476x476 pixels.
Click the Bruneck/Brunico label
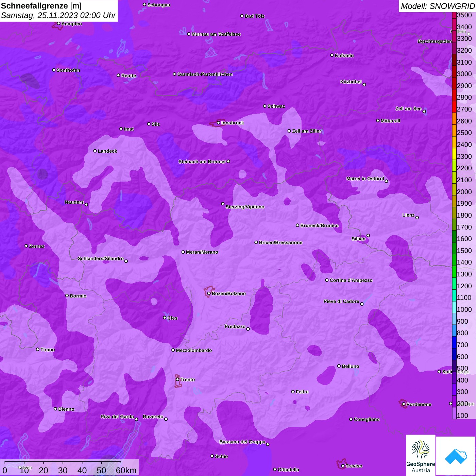[x=319, y=225]
